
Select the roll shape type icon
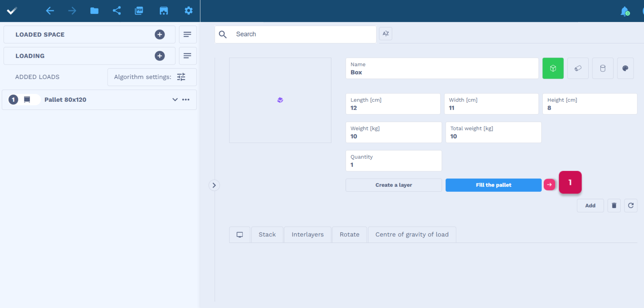(x=578, y=68)
